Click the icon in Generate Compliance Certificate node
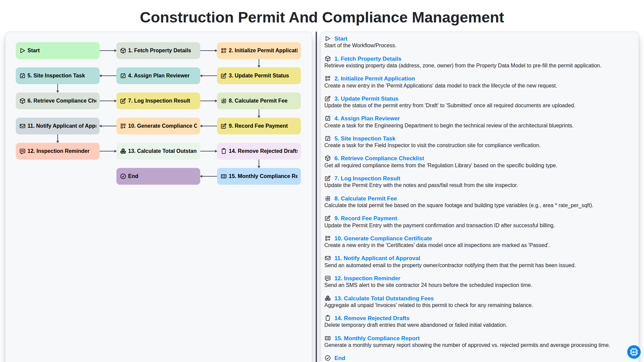Viewport: 644px width, 362px height. click(x=123, y=126)
